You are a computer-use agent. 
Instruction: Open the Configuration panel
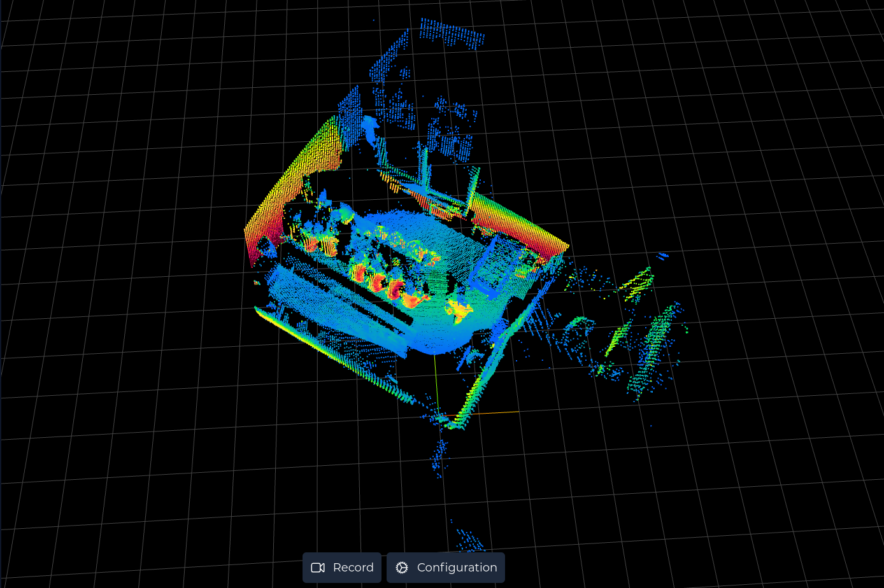coord(446,567)
